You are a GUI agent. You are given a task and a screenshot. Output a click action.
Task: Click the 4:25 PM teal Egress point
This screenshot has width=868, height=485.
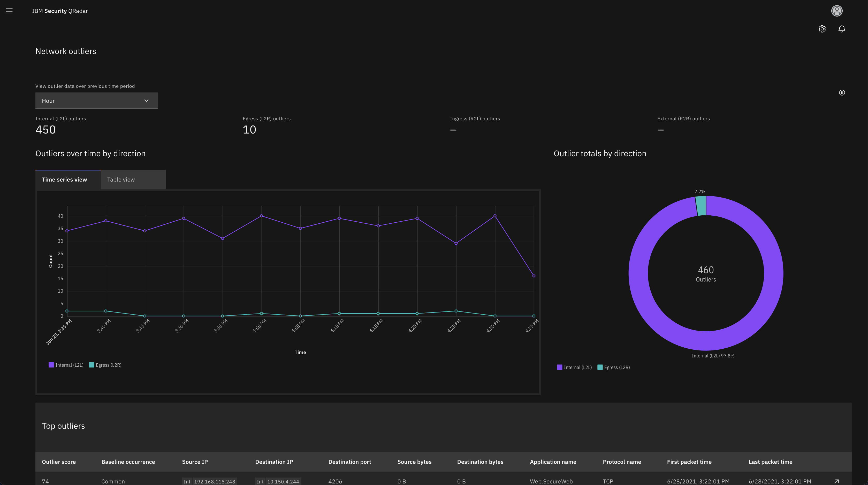point(456,311)
